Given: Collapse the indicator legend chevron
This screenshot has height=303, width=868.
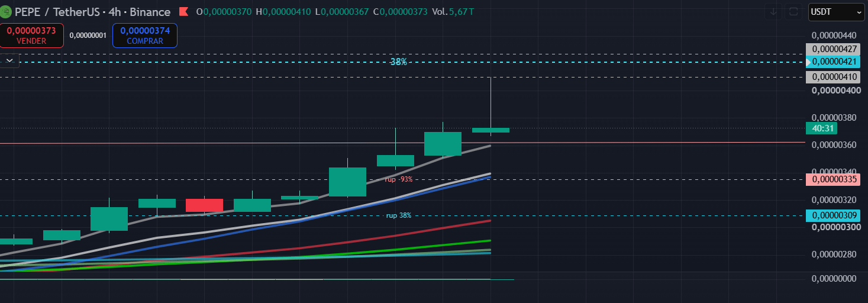Looking at the screenshot, I should pos(11,59).
